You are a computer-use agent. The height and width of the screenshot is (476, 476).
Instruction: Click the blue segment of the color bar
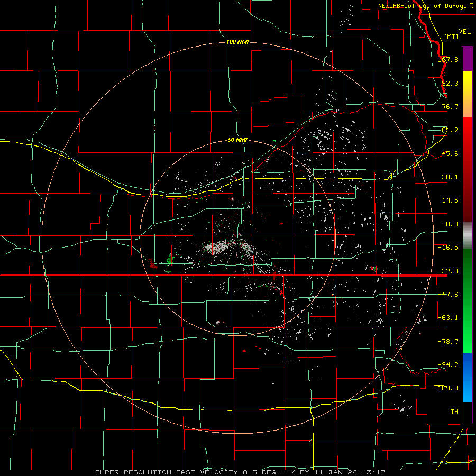(467, 377)
